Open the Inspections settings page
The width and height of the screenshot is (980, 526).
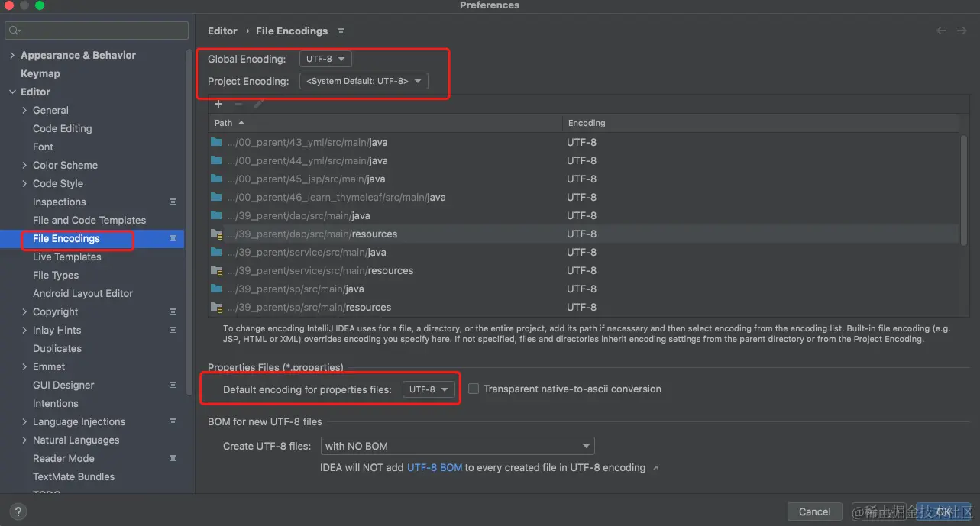tap(60, 202)
